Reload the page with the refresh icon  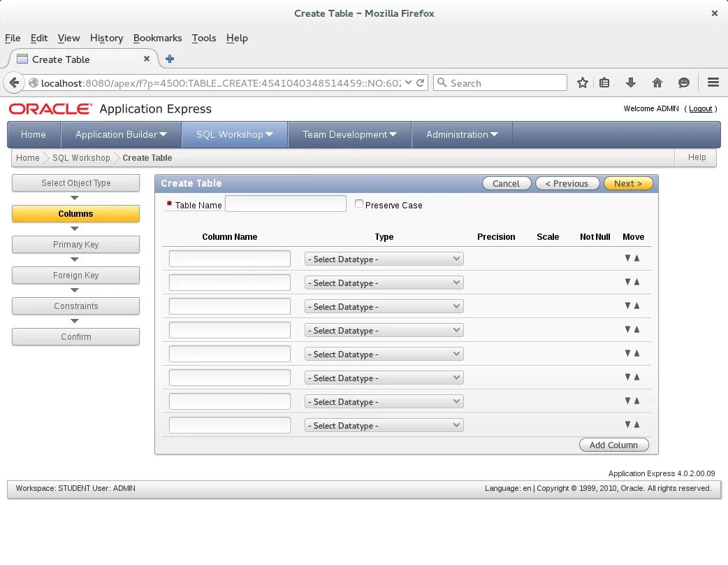pos(420,83)
